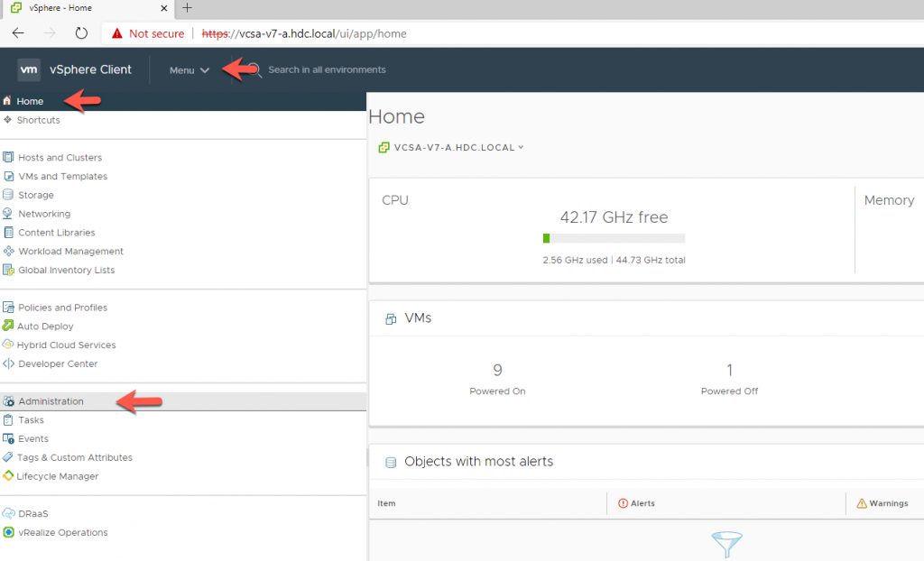Image resolution: width=924 pixels, height=561 pixels.
Task: Click the vCenter server icon beside VCSA-V7-A.HDC.LOCAL
Action: pos(383,147)
